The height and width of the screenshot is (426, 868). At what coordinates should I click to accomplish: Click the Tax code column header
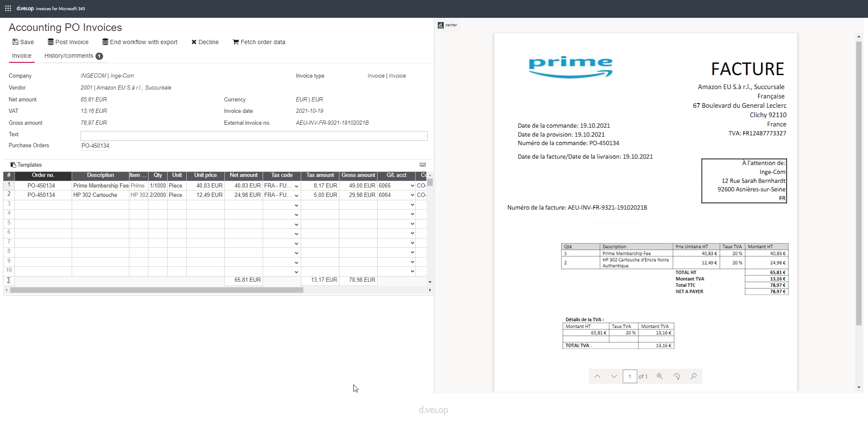(x=282, y=175)
